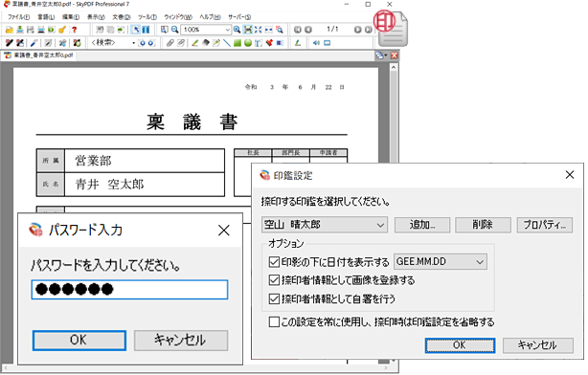This screenshot has height=375, width=588.
Task: Go to the previous page
Action: 308,30
